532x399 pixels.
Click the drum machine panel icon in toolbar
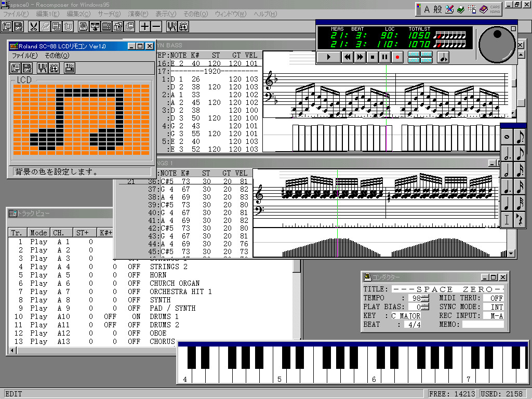click(x=106, y=26)
